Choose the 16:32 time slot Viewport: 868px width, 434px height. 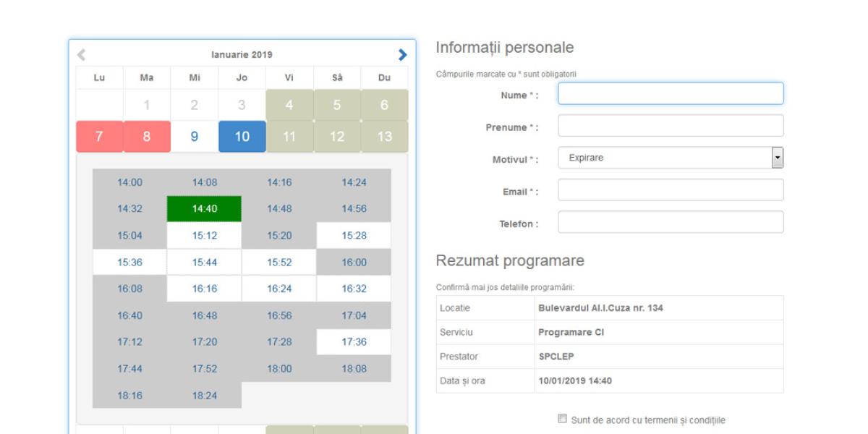354,289
